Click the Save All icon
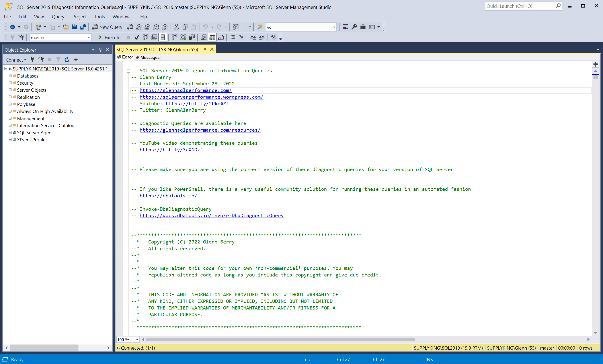Screen dimensions: 603x364 tap(83, 27)
